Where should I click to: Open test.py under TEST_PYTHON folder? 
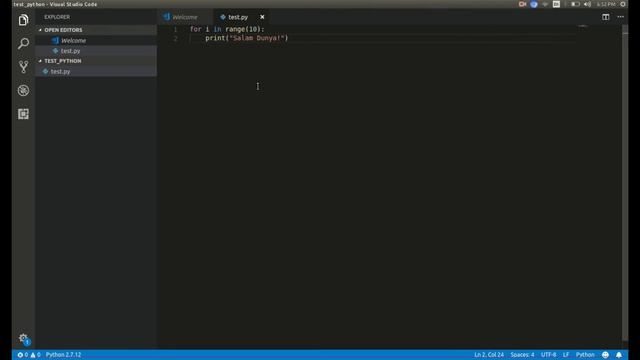tap(96, 71)
